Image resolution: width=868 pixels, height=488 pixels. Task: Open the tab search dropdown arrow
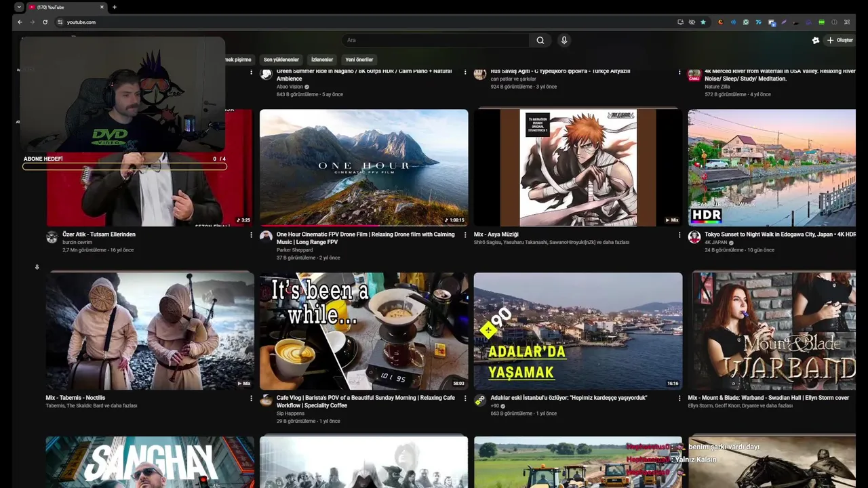point(19,7)
